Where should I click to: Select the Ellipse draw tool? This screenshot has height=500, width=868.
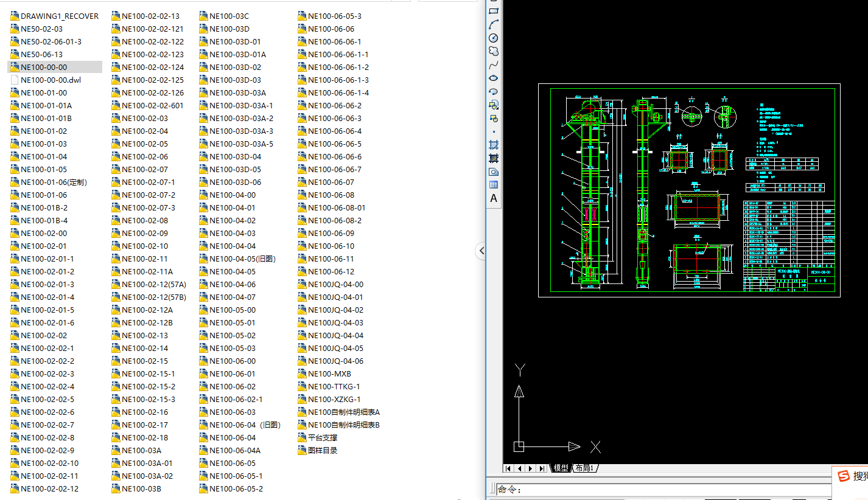pos(494,78)
